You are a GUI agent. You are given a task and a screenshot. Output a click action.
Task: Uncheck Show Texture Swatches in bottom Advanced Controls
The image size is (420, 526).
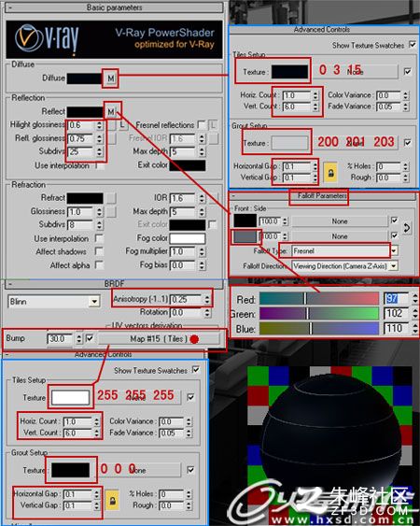pos(196,370)
